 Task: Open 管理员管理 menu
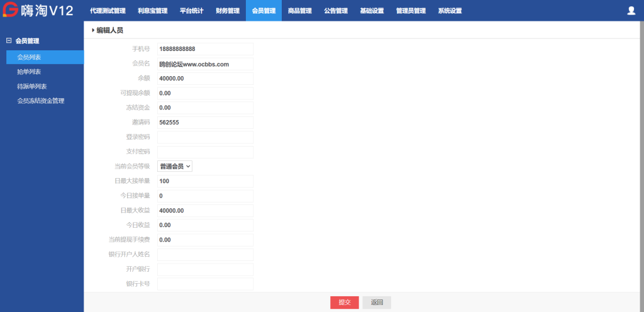(x=411, y=11)
